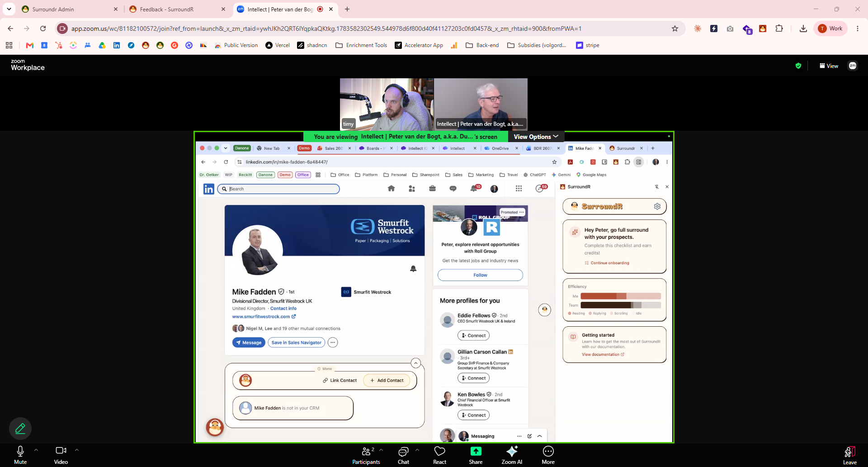The image size is (868, 467).
Task: Open the React emoji menu
Action: [x=439, y=455]
